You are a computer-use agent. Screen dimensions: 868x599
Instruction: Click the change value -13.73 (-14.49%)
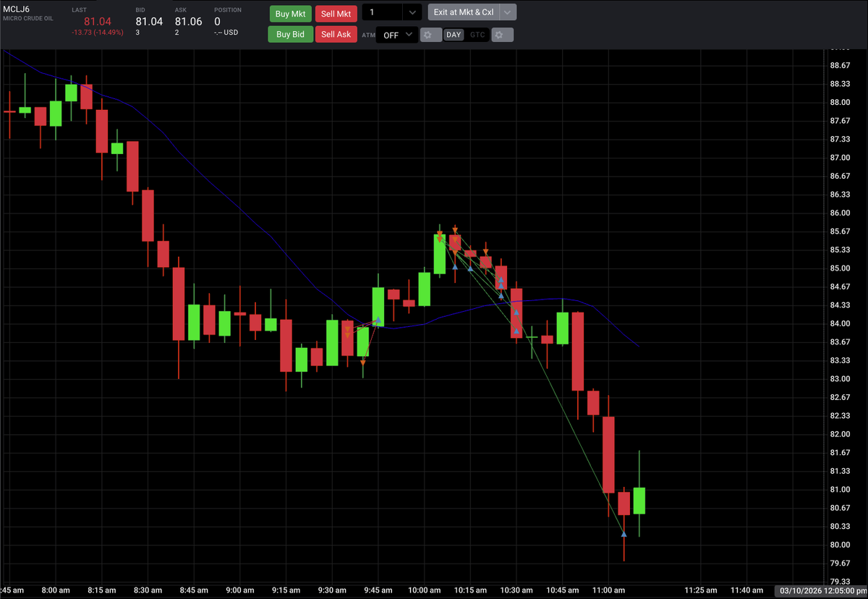click(98, 33)
